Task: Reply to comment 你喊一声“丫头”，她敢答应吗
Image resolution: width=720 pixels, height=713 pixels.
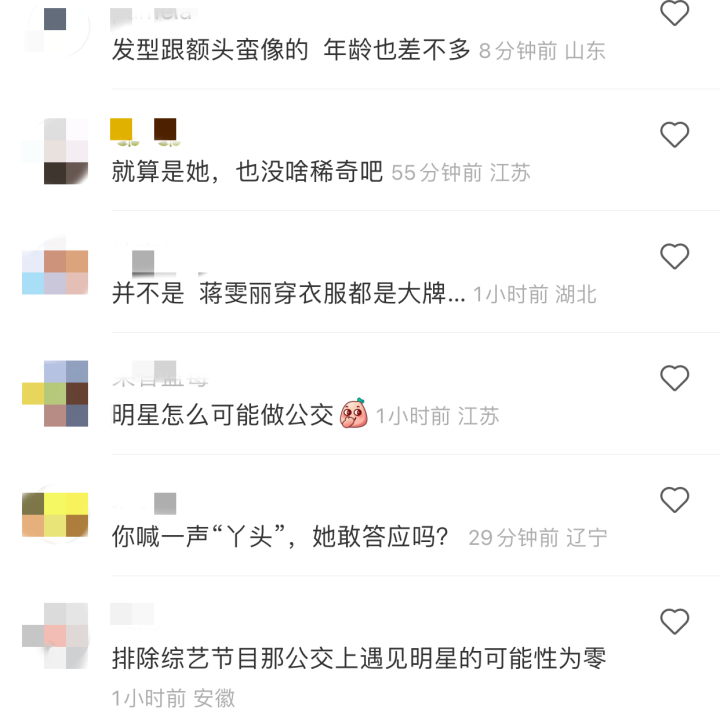Action: coord(280,537)
